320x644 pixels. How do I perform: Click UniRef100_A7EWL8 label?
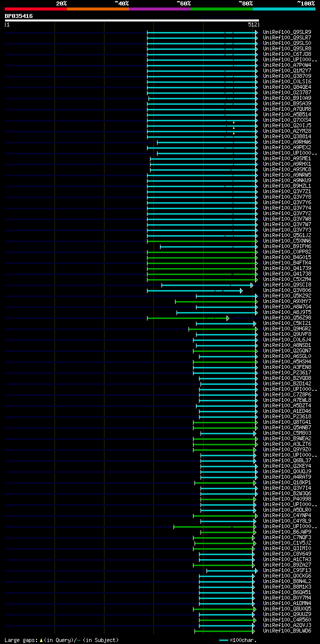[x=287, y=400]
